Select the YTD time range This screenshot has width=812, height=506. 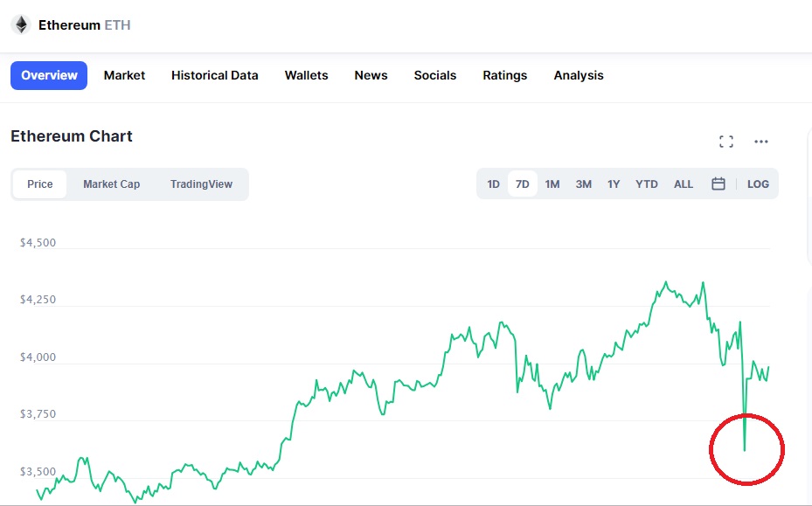tap(646, 184)
